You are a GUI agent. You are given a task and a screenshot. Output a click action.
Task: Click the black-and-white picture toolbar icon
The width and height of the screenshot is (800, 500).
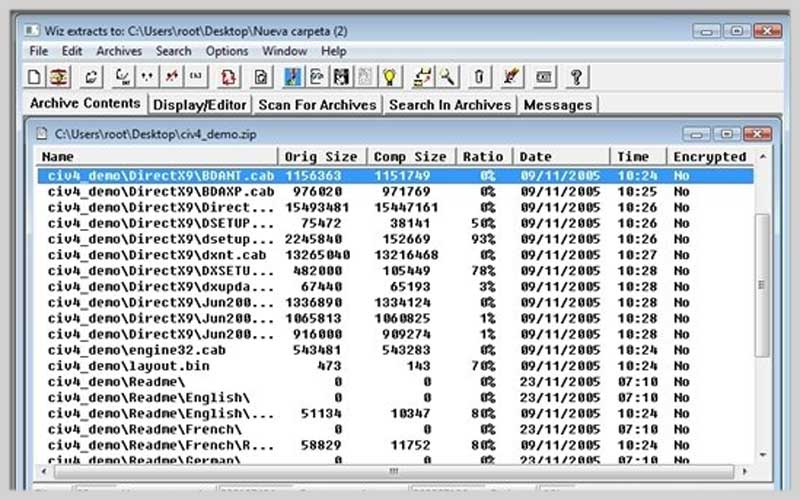point(341,77)
